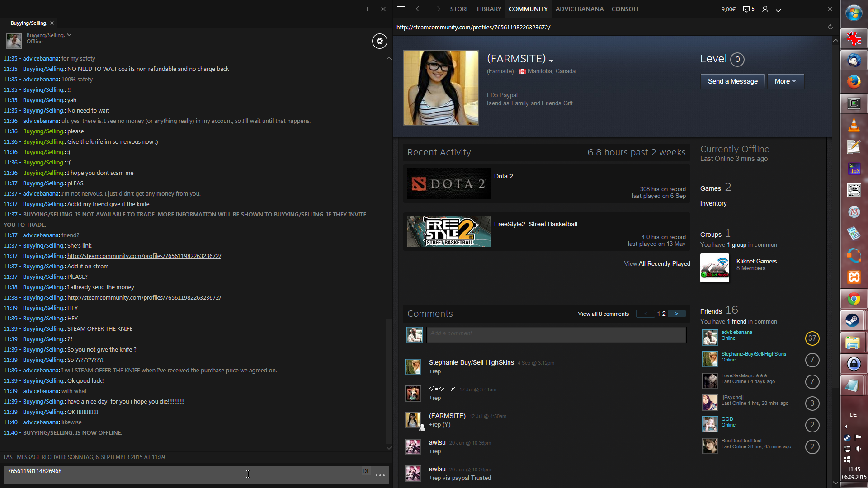
Task: Open the downloads arrow icon
Action: click(x=778, y=9)
